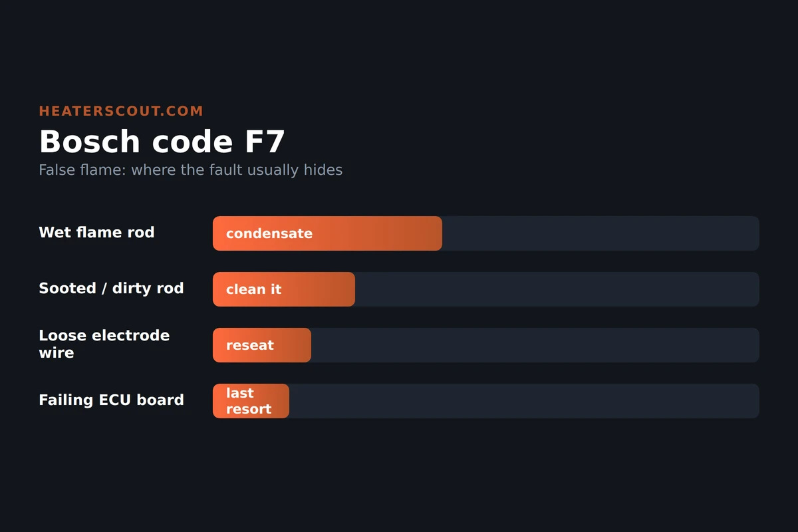Click the False flame subtitle text
The image size is (798, 532).
pyautogui.click(x=190, y=170)
